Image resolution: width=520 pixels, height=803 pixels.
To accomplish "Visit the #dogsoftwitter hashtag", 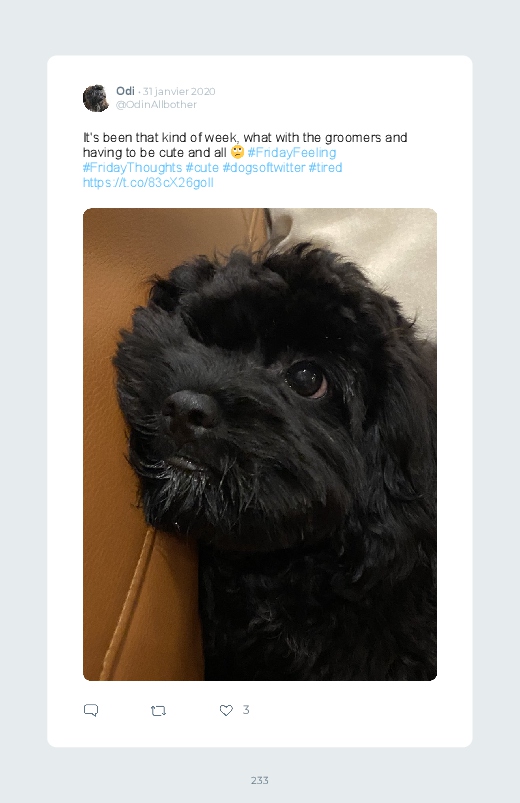I will coord(263,167).
